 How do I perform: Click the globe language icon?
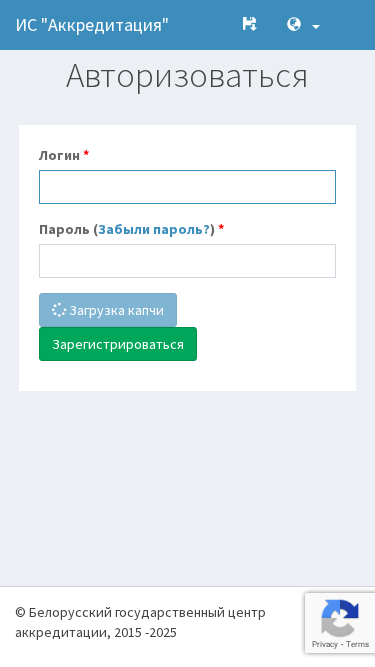tap(294, 24)
